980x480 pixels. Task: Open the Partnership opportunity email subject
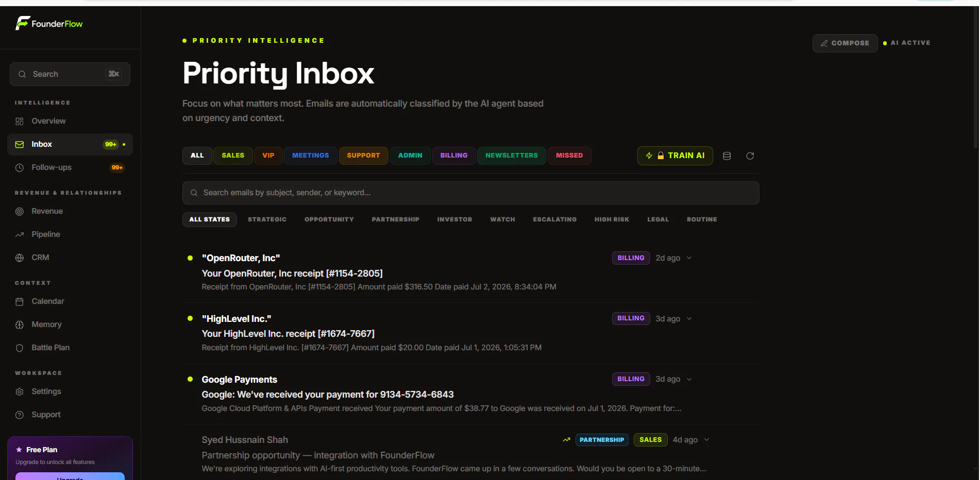(x=318, y=455)
